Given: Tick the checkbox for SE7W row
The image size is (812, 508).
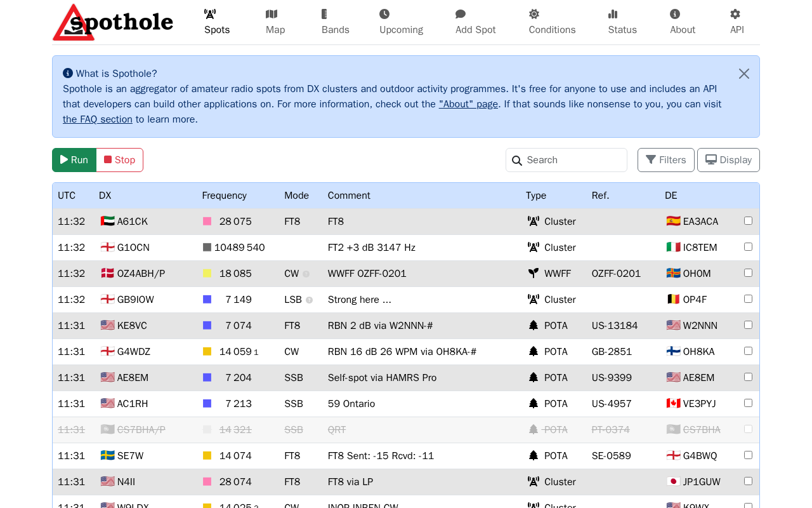Looking at the screenshot, I should 748,455.
